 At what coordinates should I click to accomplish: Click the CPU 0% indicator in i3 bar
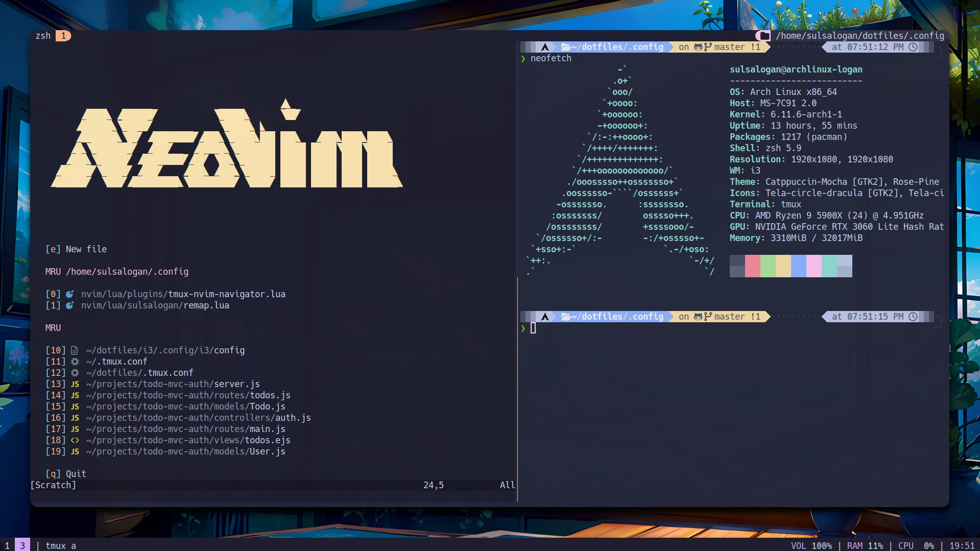(x=916, y=545)
